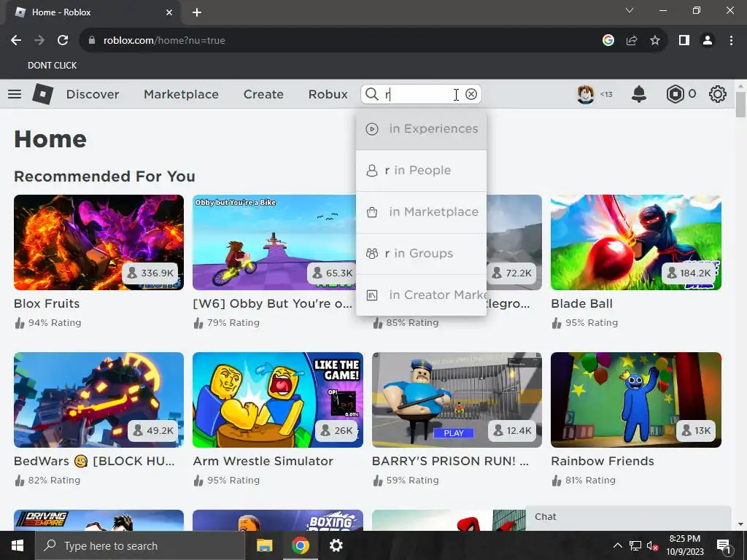Clear the search box with X icon
Viewport: 747px width, 560px height.
pos(471,94)
